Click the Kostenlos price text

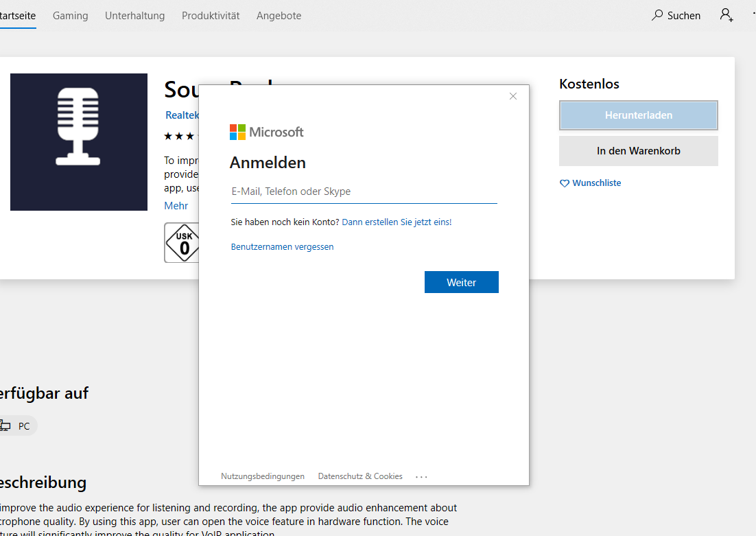pyautogui.click(x=589, y=84)
